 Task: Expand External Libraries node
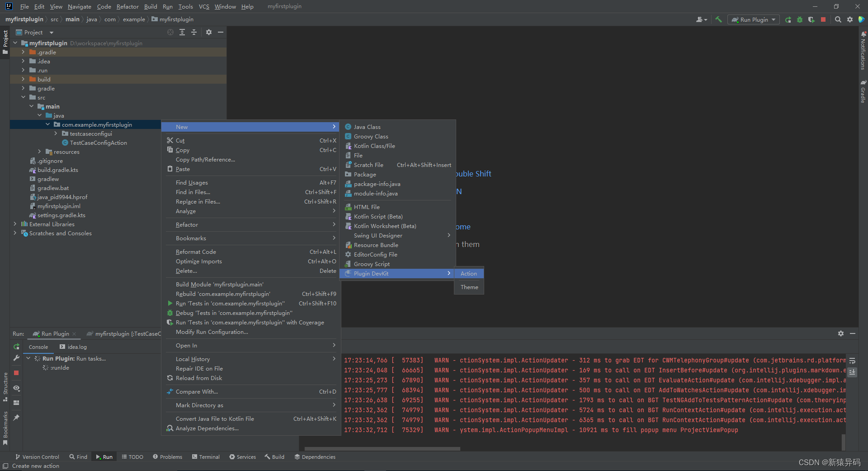(15, 224)
